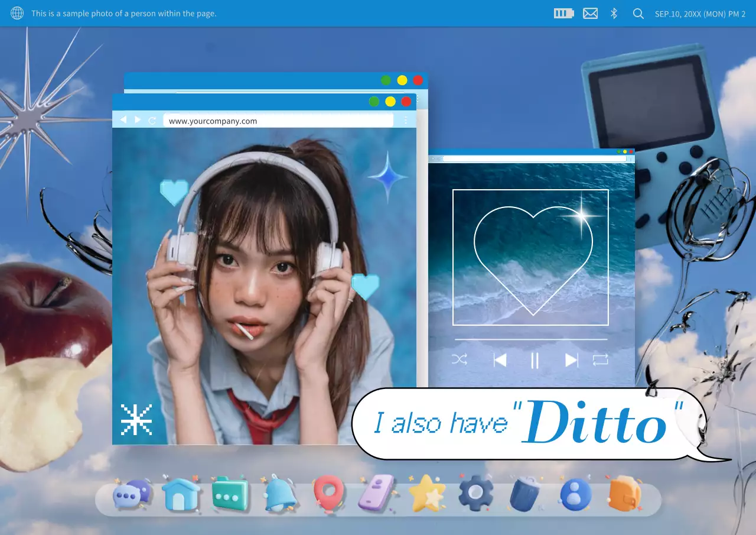Image resolution: width=756 pixels, height=535 pixels.
Task: Click the www.yourcompany.com address bar
Action: pos(278,121)
